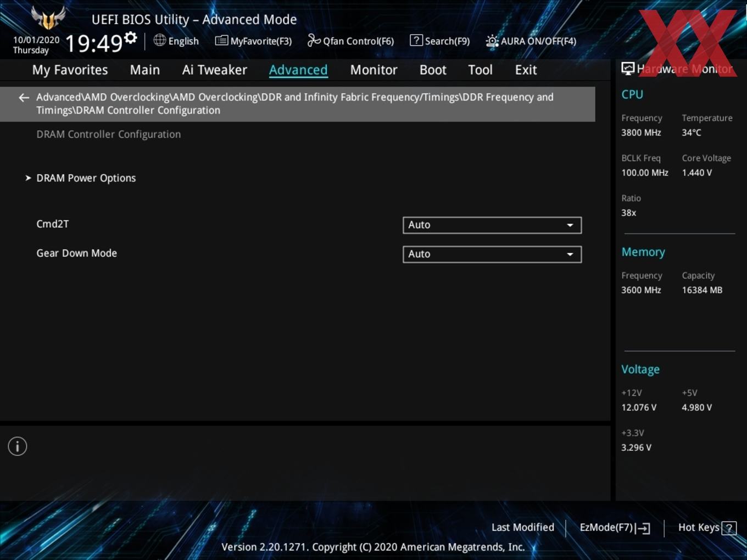Click the globe language icon
The image size is (747, 560).
click(160, 40)
